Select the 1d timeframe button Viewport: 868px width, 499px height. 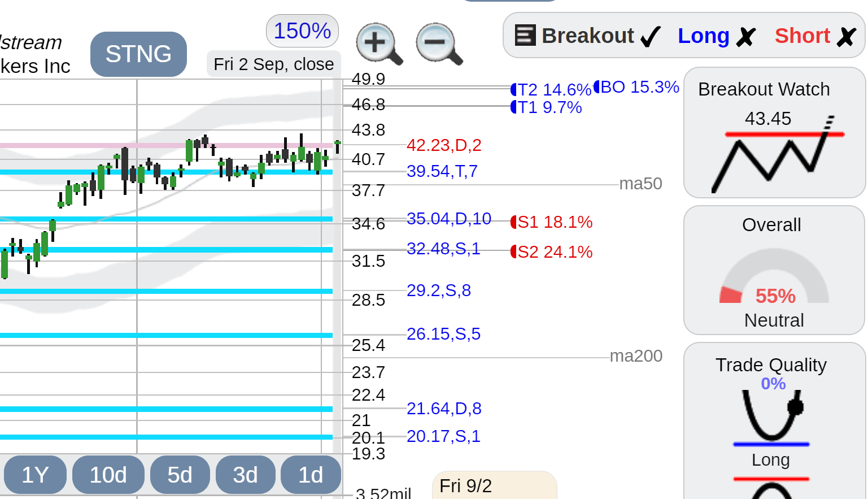point(311,475)
